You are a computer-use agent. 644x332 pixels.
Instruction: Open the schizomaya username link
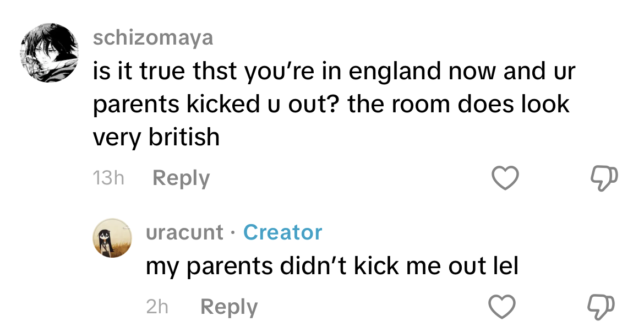[x=152, y=38]
